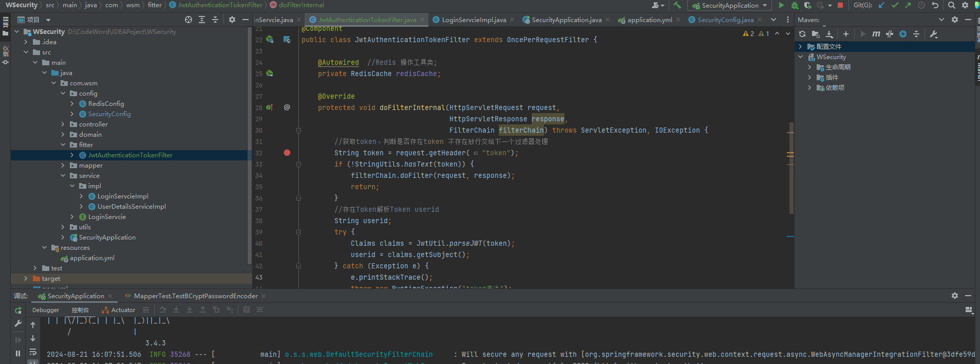The height and width of the screenshot is (364, 980).
Task: Select UserDetailsServiceImpl class
Action: pyautogui.click(x=131, y=206)
